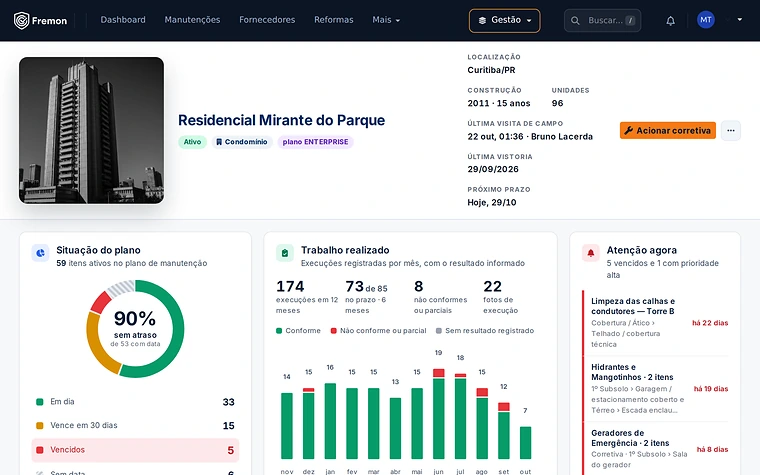Image resolution: width=760 pixels, height=475 pixels.
Task: Click the Curitiba/PR location text
Action: pyautogui.click(x=491, y=70)
